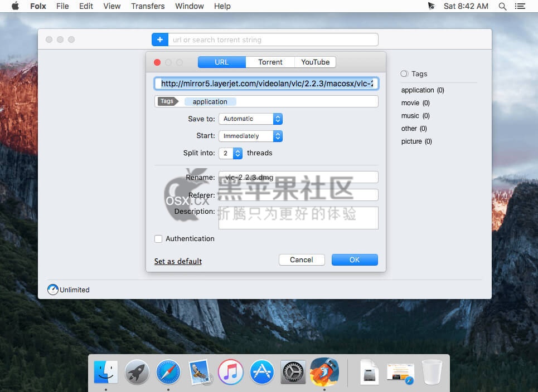Open the Save to Automatic dropdown
This screenshot has height=392, width=538.
coord(250,119)
